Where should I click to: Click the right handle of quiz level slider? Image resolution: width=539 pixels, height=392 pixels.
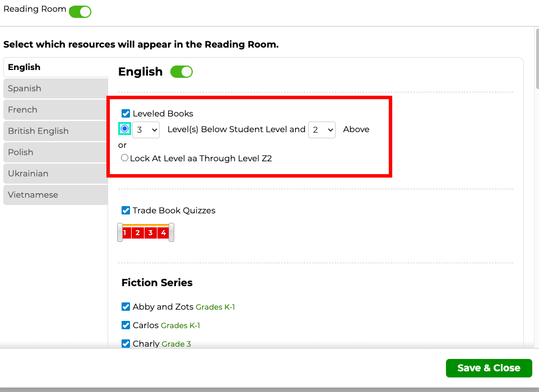point(171,232)
